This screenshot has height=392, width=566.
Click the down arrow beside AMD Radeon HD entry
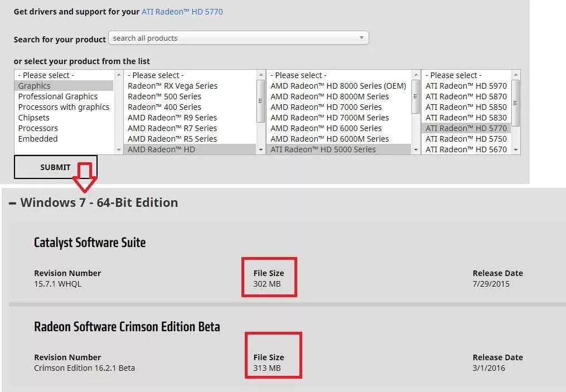pos(261,150)
